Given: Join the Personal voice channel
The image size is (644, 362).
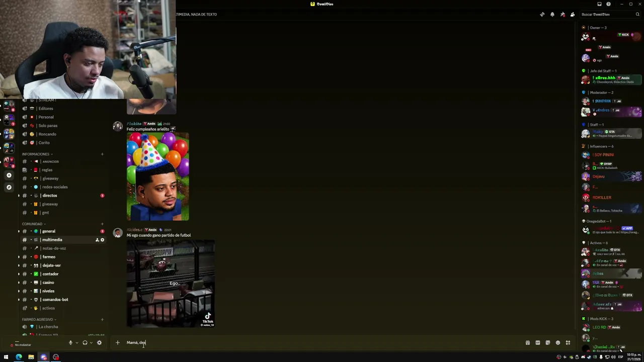Looking at the screenshot, I should click(x=62, y=117).
